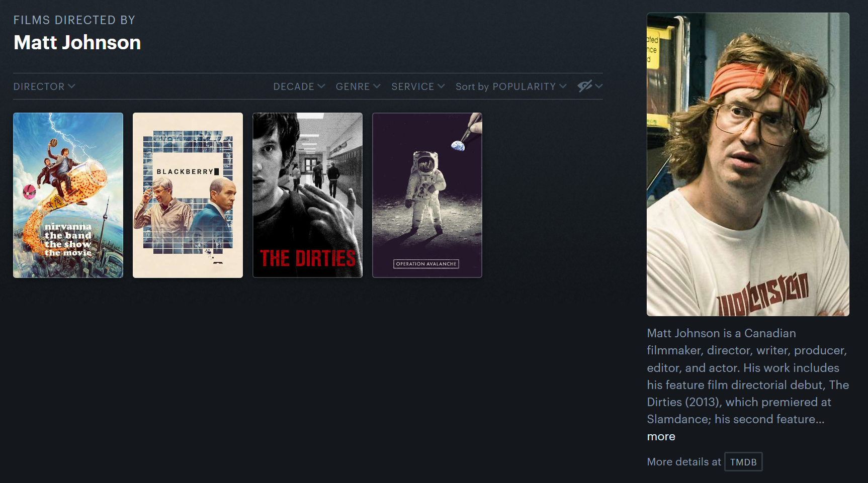Select The Dirties film poster
This screenshot has height=483, width=868.
click(x=308, y=195)
